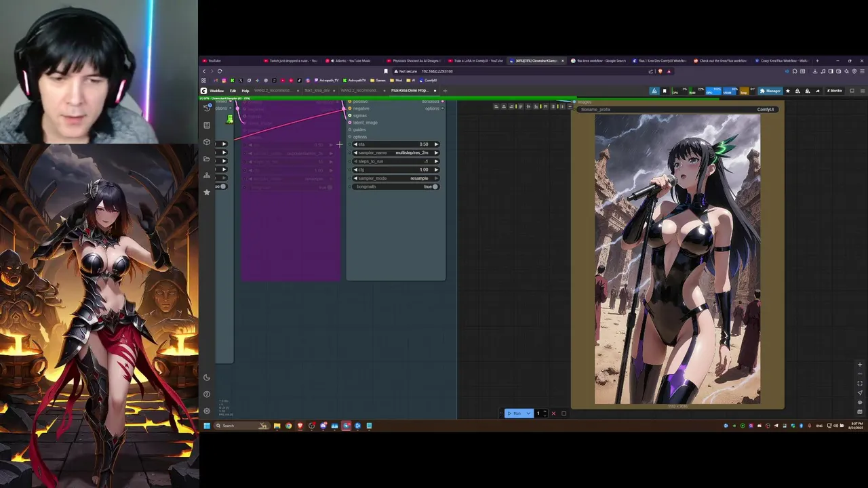The height and width of the screenshot is (488, 868).
Task: Add new workflow tab plus button
Action: tap(445, 91)
